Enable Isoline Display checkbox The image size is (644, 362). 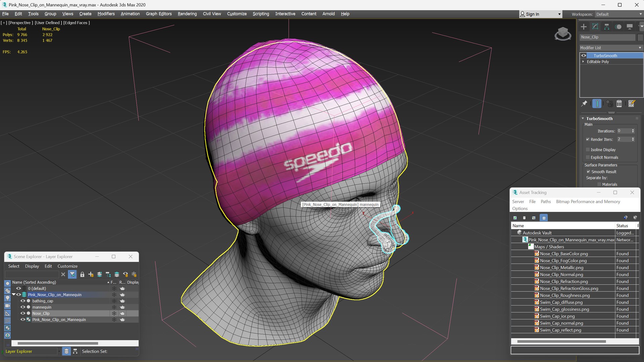pos(588,150)
